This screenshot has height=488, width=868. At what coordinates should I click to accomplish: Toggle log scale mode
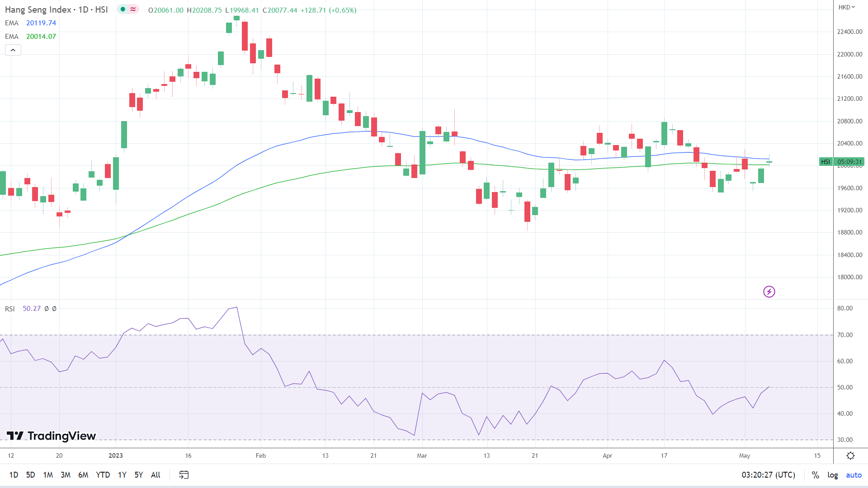(x=833, y=475)
